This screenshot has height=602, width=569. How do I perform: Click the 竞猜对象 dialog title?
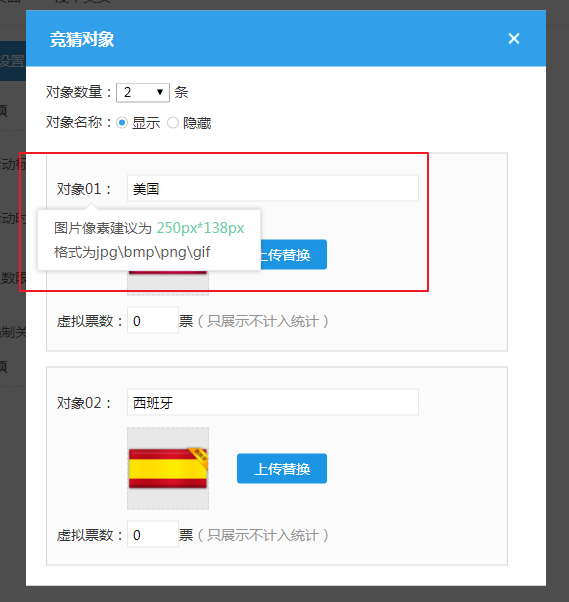(82, 40)
